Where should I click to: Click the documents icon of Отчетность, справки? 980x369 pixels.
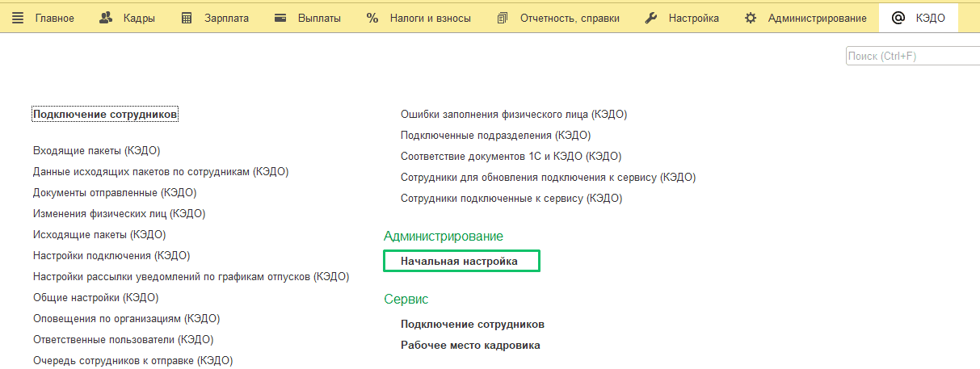click(x=503, y=18)
